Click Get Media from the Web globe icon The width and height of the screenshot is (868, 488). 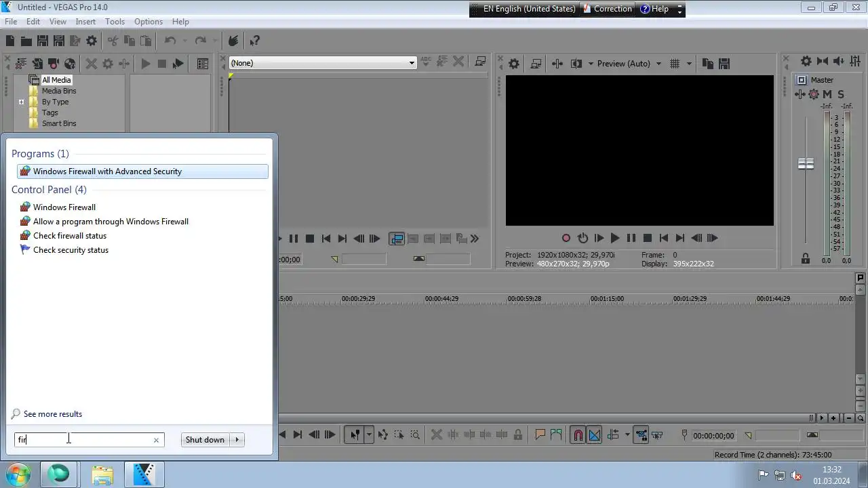[70, 64]
